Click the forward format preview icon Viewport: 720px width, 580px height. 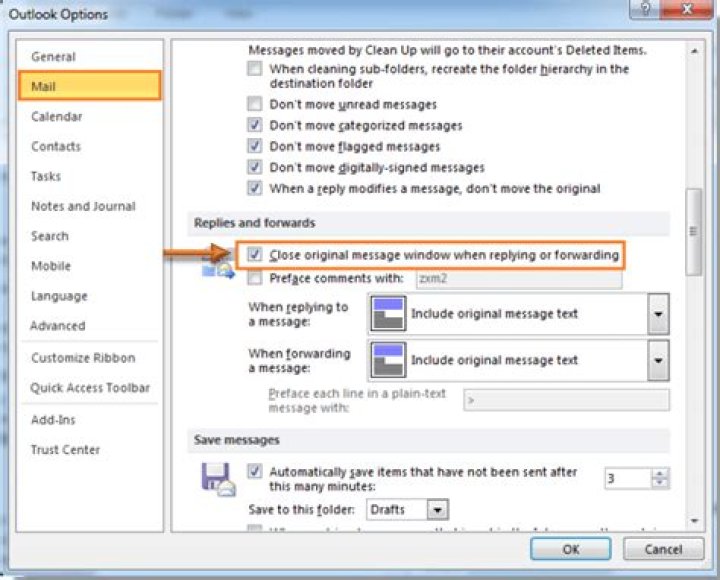(388, 360)
